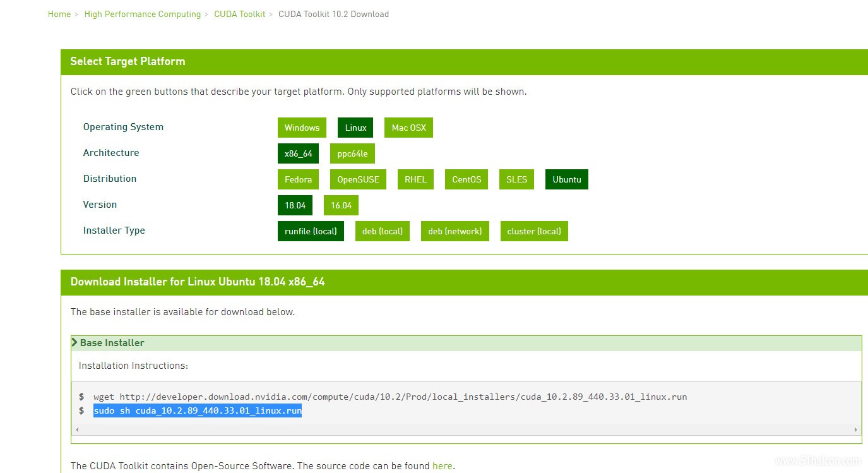Screen dimensions: 868x473
Task: Click the Installation Instructions text
Action: click(x=133, y=366)
